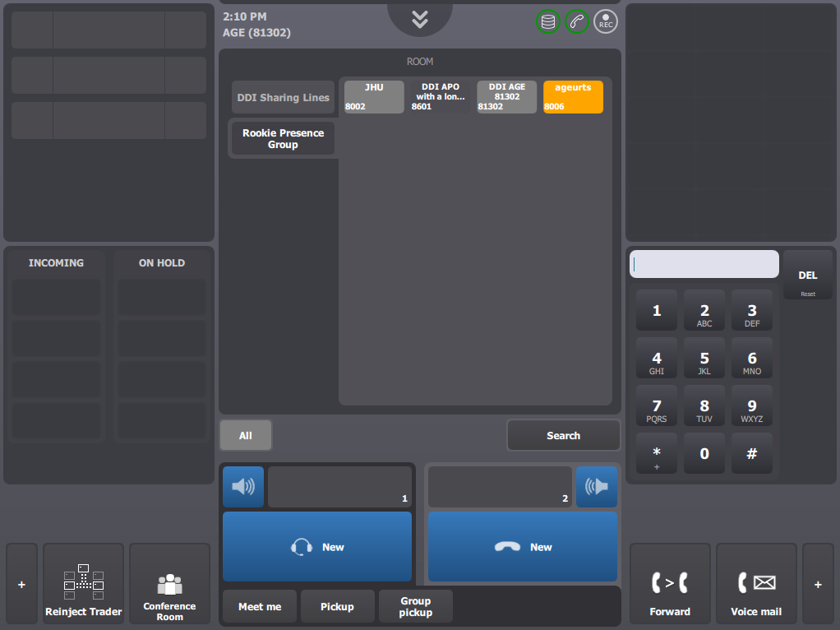Dial digit 6 MNO on the keypad
The image size is (840, 630).
(x=752, y=358)
